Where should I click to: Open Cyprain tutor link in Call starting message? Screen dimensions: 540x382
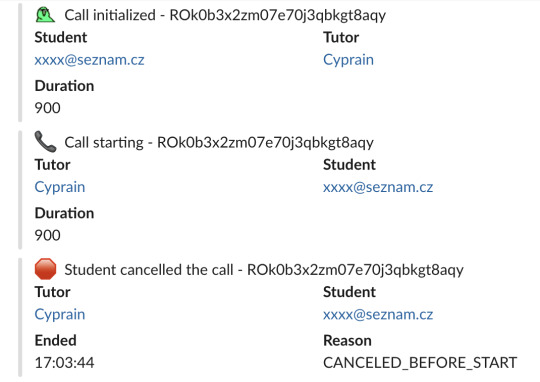[60, 187]
